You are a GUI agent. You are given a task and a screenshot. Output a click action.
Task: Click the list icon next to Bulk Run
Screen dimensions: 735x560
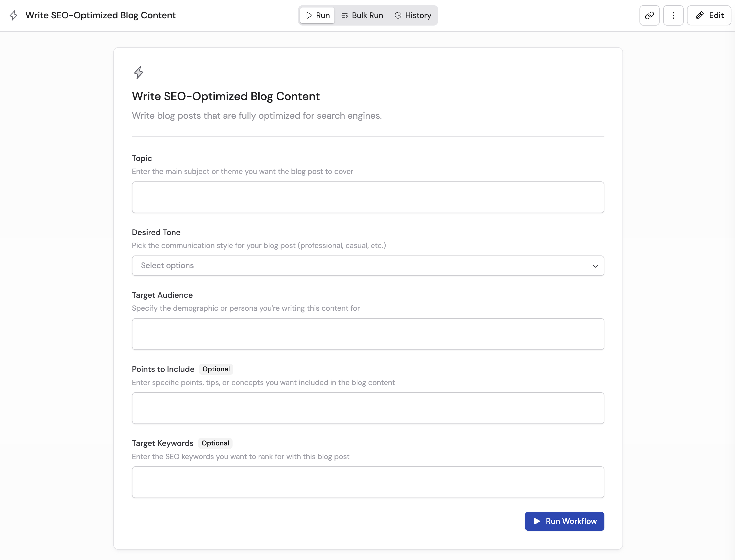coord(345,15)
